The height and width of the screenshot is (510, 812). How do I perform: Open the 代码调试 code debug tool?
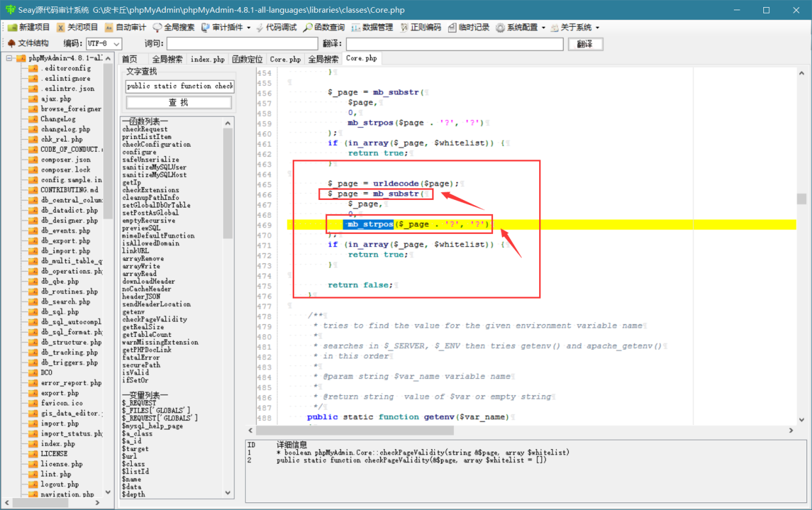click(277, 28)
